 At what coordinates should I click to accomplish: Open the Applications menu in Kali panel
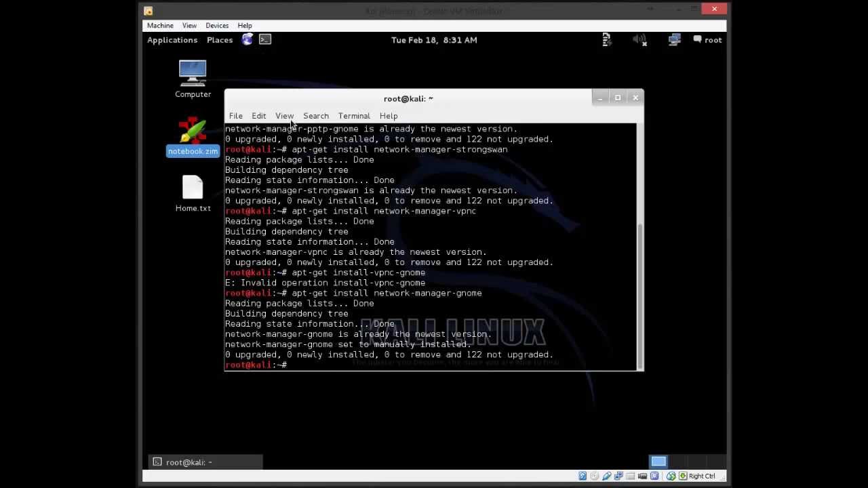click(x=172, y=40)
